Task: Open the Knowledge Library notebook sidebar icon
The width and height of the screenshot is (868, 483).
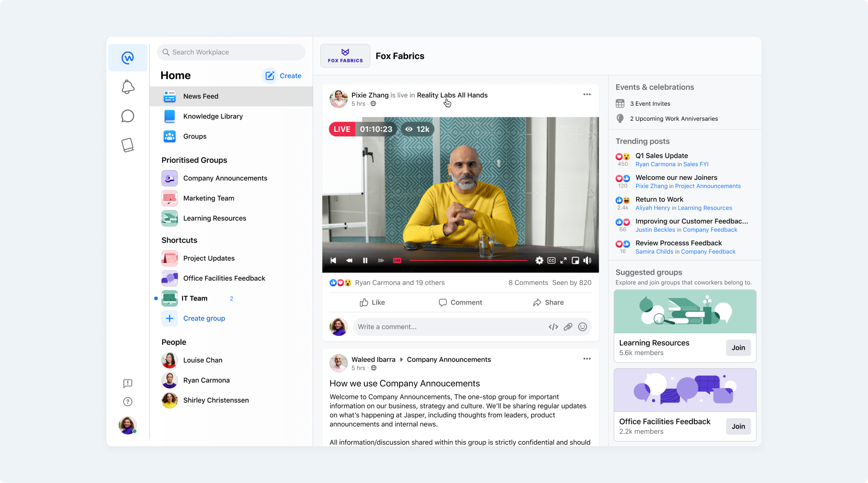Action: 128,145
